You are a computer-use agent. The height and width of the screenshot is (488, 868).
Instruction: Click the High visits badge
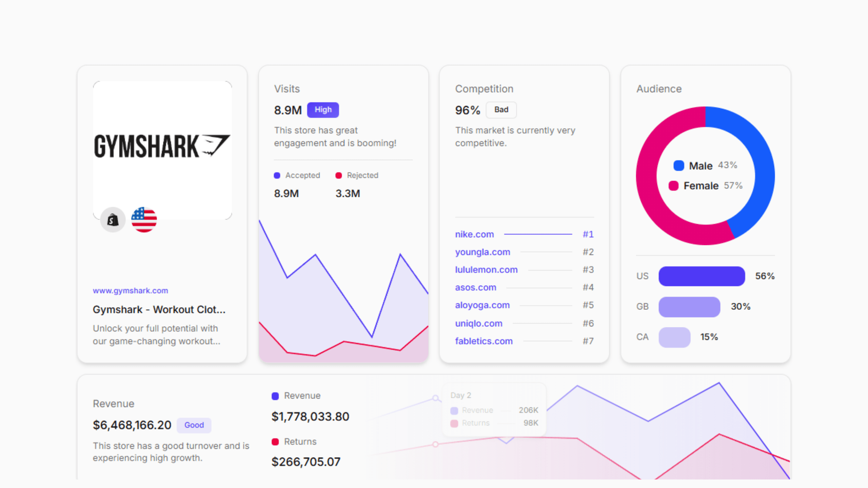323,110
